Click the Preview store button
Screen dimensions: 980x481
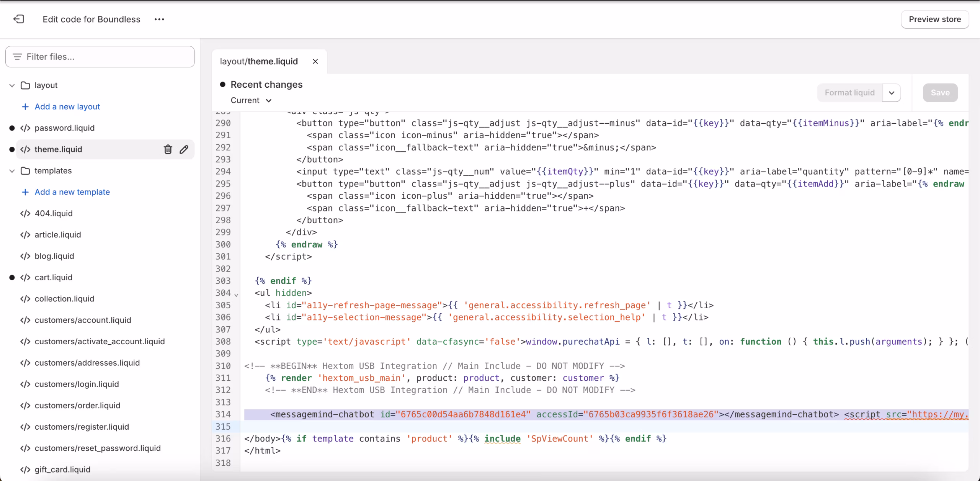point(935,19)
